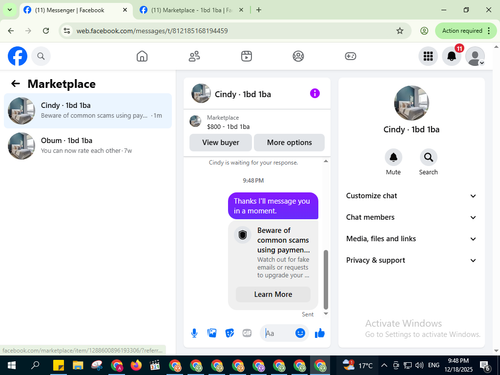Click the browser address bar URL
Screen dimensions: 500x375
click(x=152, y=31)
